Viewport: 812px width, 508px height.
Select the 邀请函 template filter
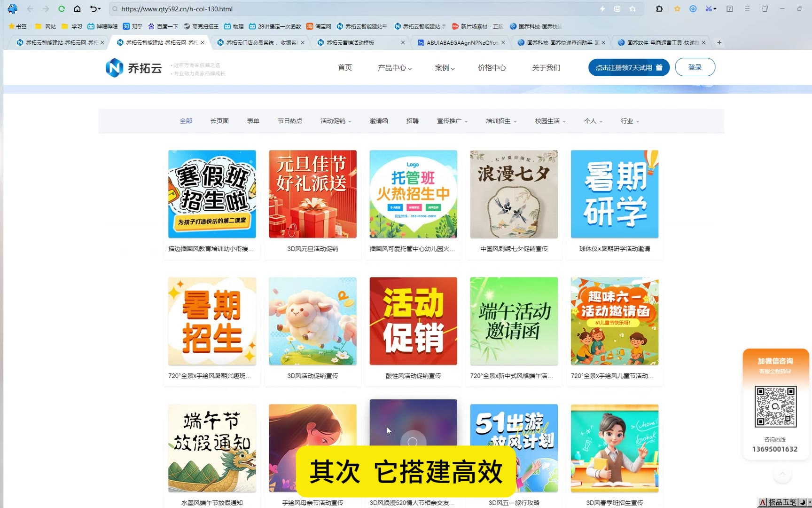tap(379, 121)
